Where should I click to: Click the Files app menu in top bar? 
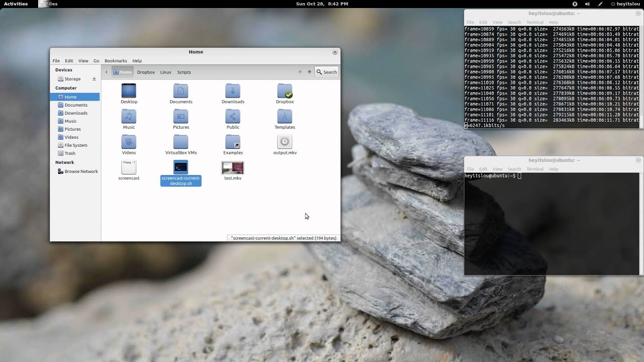coord(48,4)
